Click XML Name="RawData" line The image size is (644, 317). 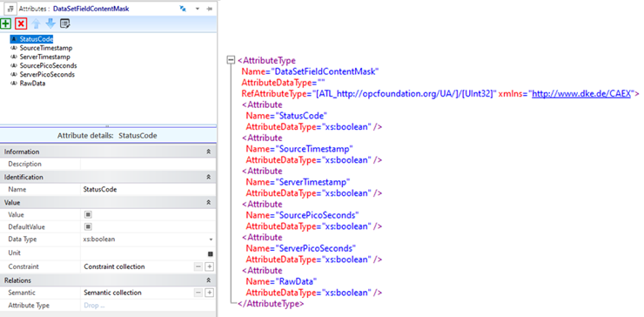click(281, 281)
